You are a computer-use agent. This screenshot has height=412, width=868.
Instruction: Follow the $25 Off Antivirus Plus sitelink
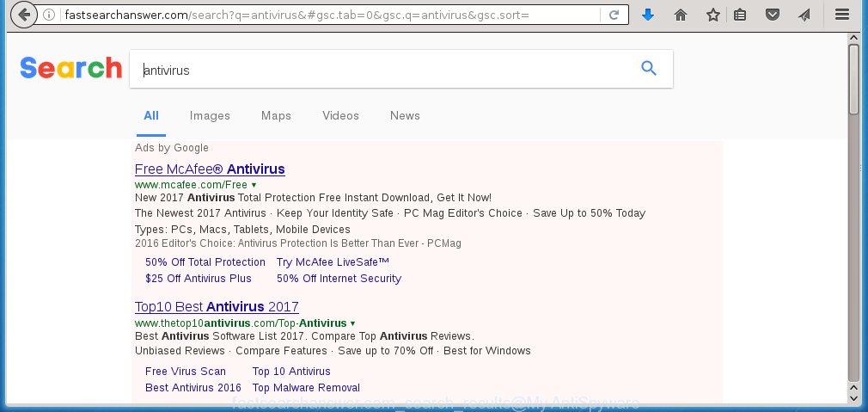[x=199, y=279]
